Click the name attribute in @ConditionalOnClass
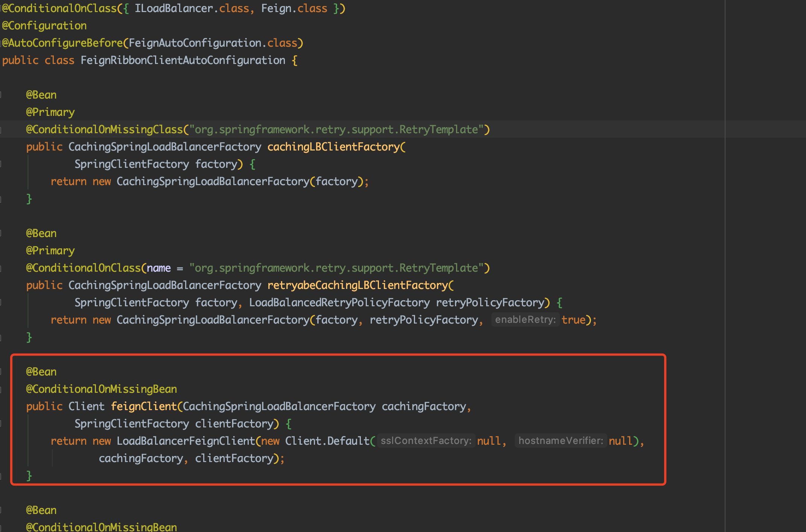Image resolution: width=806 pixels, height=532 pixels. (x=158, y=268)
